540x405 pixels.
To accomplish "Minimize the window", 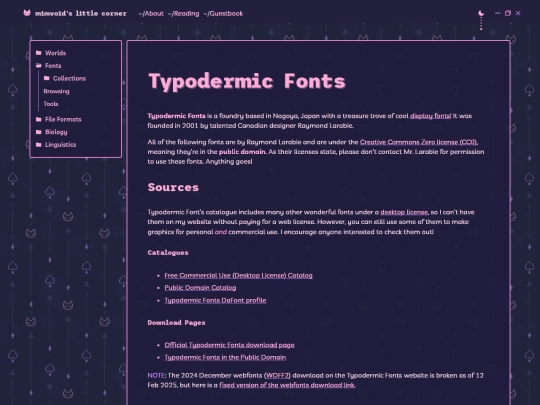I will 497,13.
